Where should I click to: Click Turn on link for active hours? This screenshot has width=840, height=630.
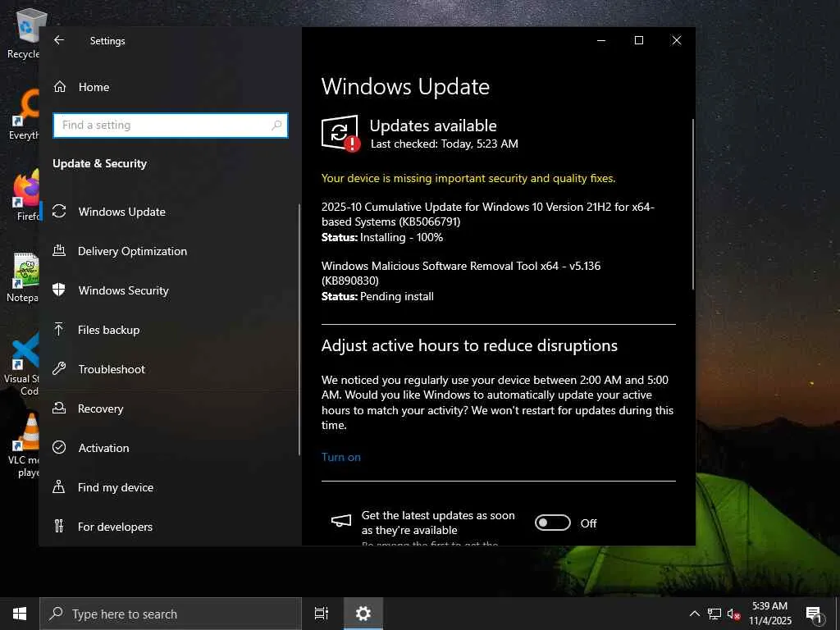pyautogui.click(x=340, y=457)
